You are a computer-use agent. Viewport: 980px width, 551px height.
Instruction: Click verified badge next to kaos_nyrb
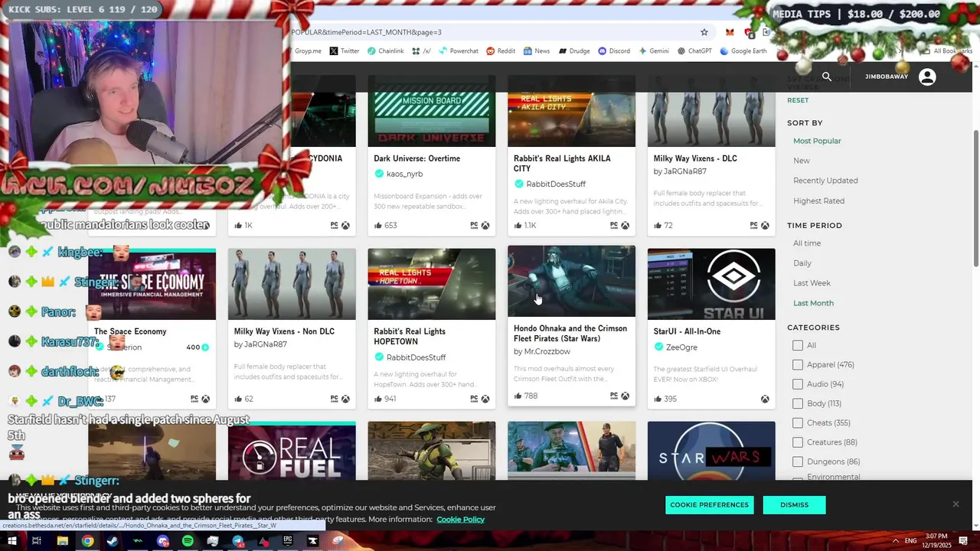click(x=379, y=174)
